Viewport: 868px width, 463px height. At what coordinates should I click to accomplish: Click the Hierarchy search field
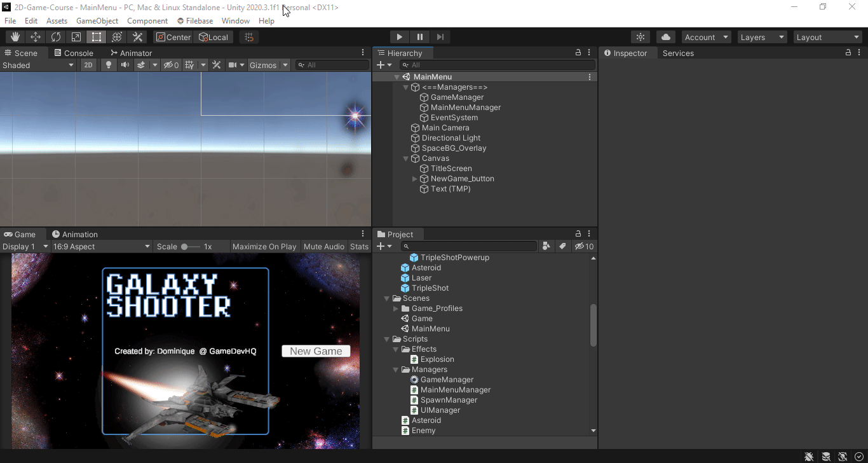(497, 65)
